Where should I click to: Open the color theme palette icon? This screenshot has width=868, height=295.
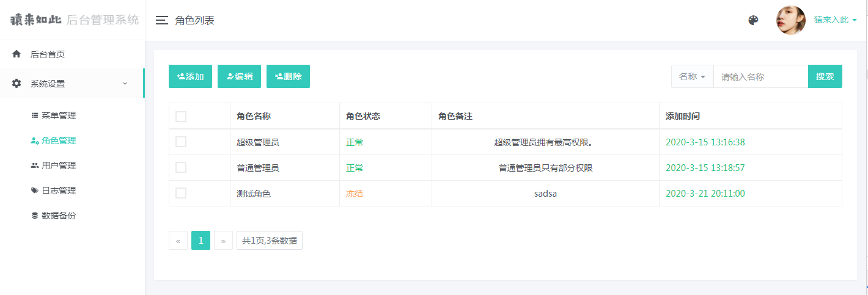(753, 20)
